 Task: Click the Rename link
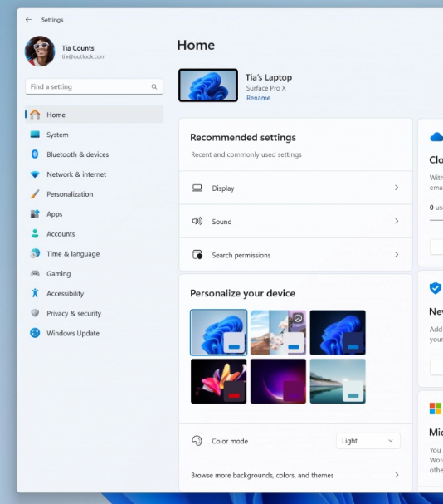click(258, 98)
